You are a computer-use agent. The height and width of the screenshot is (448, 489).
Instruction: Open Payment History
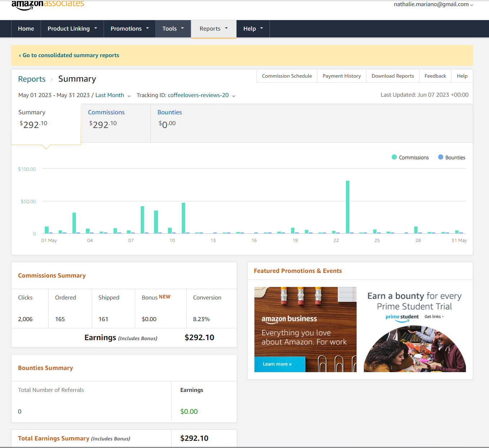341,76
